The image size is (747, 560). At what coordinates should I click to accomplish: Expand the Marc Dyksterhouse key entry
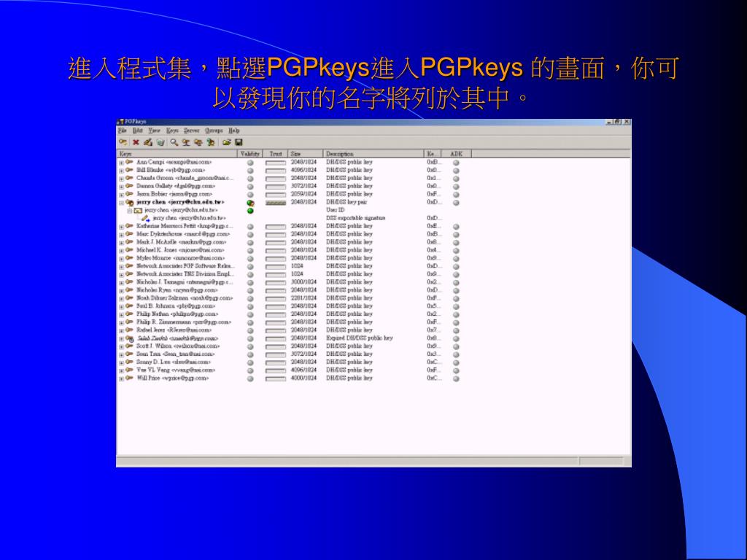(122, 235)
